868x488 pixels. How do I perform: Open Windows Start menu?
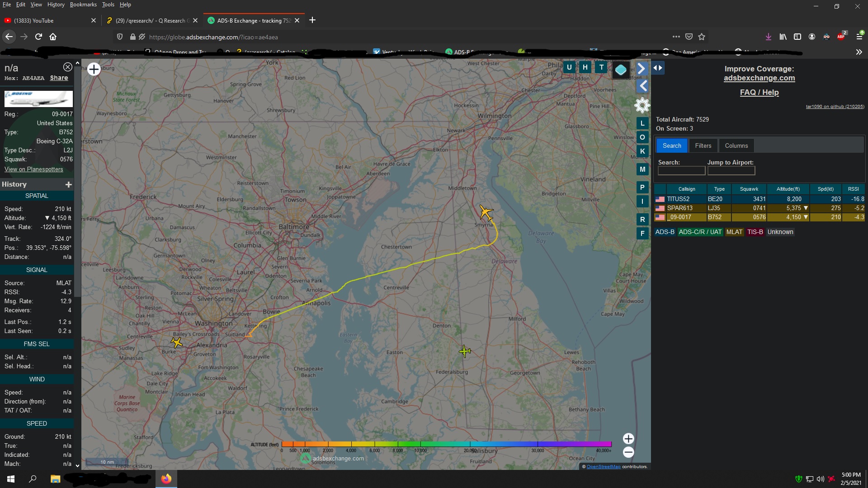(x=11, y=479)
